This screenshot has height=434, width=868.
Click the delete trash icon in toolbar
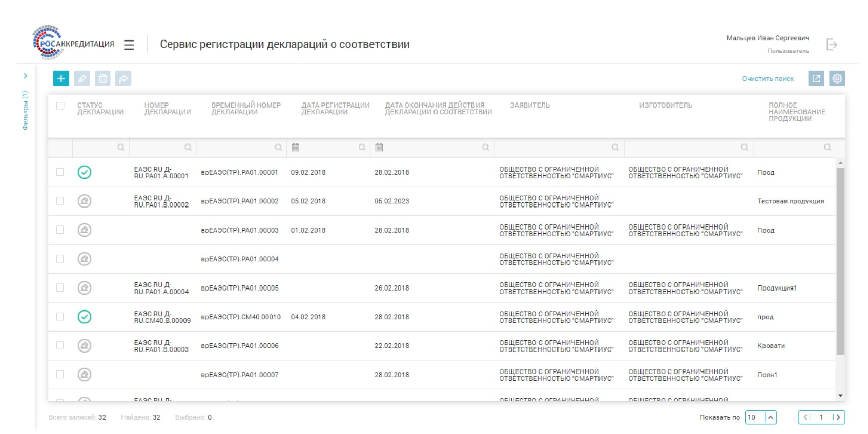103,78
